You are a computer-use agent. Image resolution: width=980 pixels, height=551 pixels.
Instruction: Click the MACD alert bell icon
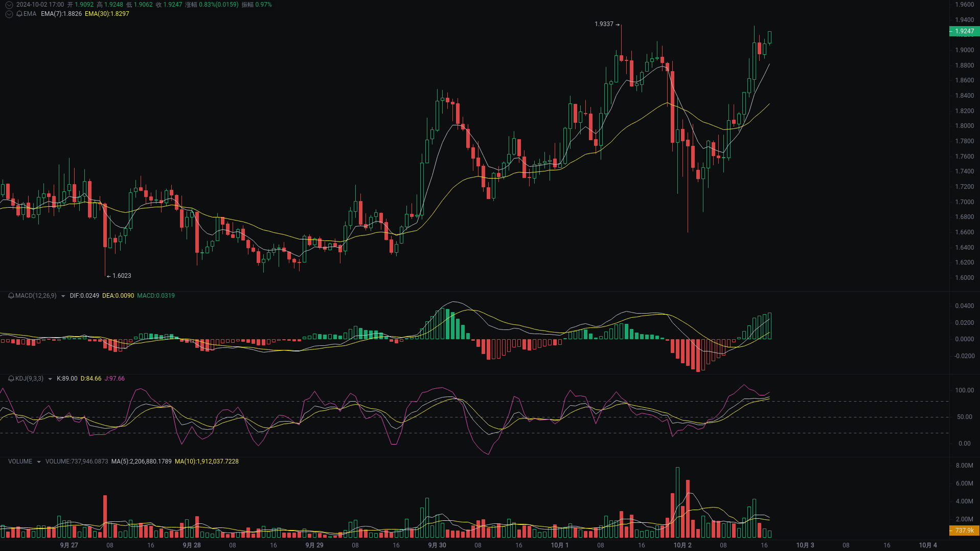[x=11, y=296]
